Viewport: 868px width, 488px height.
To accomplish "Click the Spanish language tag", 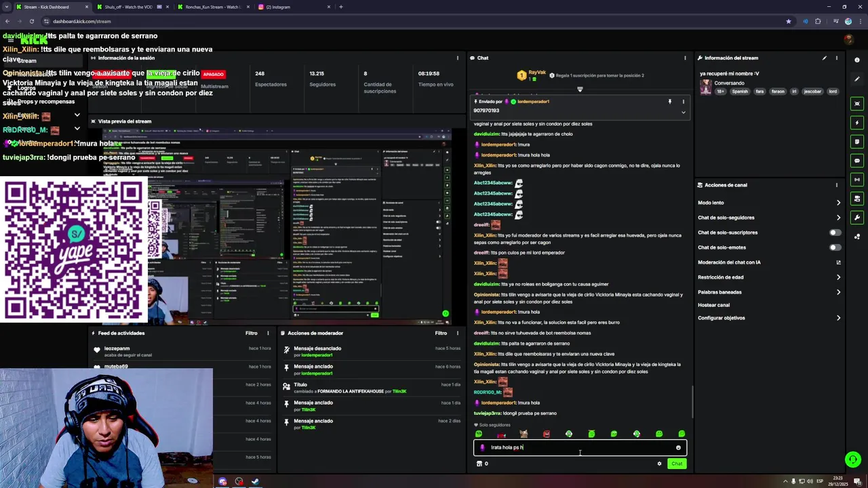I will [740, 91].
